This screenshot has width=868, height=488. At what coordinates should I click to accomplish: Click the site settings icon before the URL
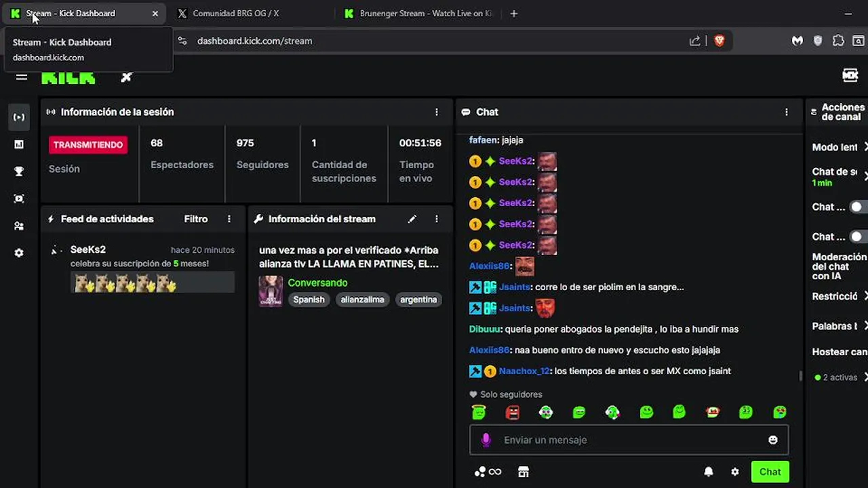tap(182, 41)
